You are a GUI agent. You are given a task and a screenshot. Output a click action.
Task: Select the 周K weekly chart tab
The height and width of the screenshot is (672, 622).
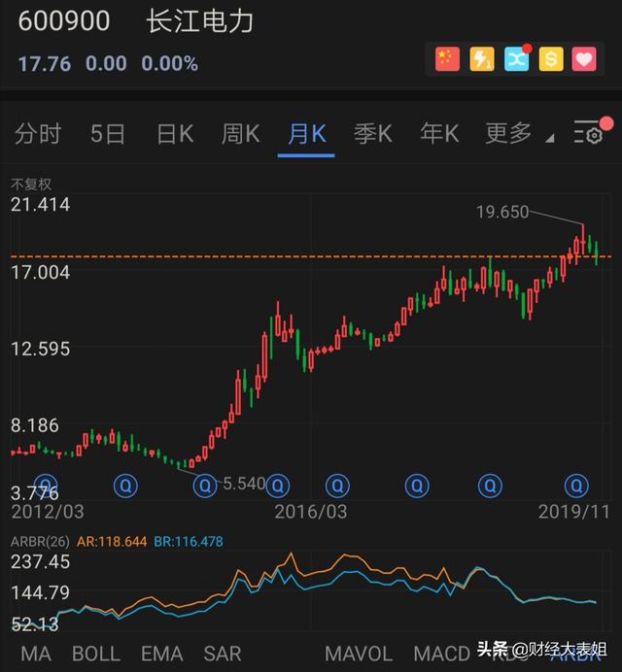(x=241, y=134)
